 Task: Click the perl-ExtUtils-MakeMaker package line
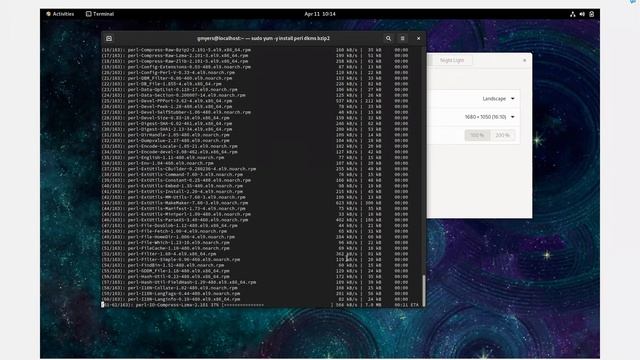pos(255,203)
